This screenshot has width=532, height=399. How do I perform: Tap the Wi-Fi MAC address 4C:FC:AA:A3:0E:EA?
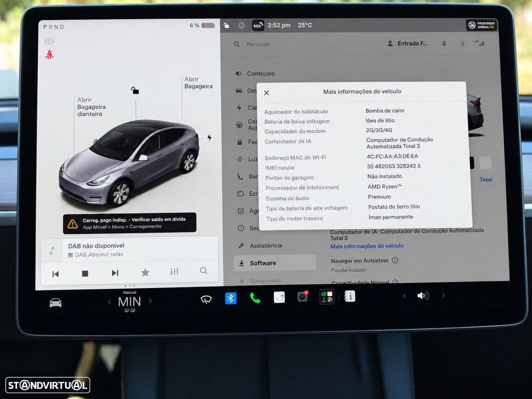click(392, 156)
